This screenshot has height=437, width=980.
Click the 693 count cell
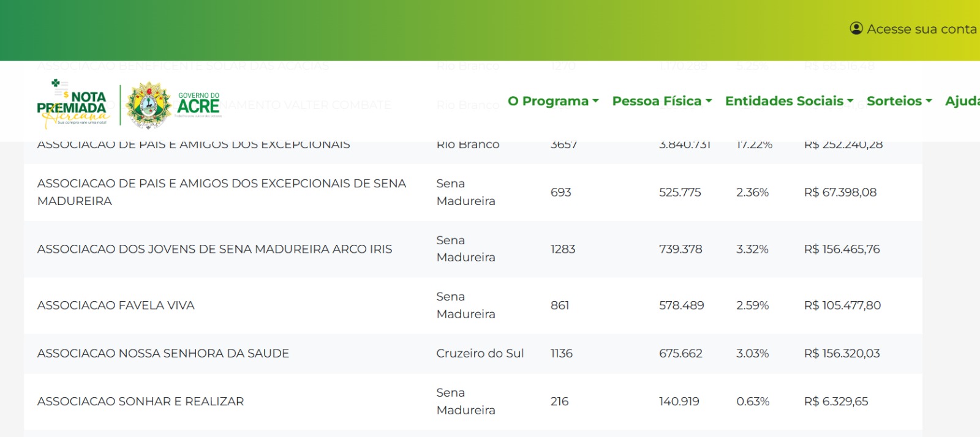[x=560, y=192]
